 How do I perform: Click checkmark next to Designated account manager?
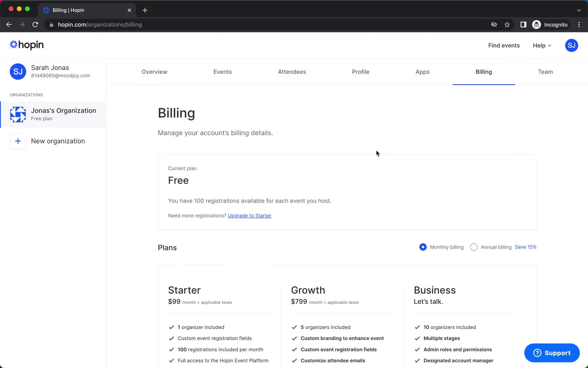(417, 361)
